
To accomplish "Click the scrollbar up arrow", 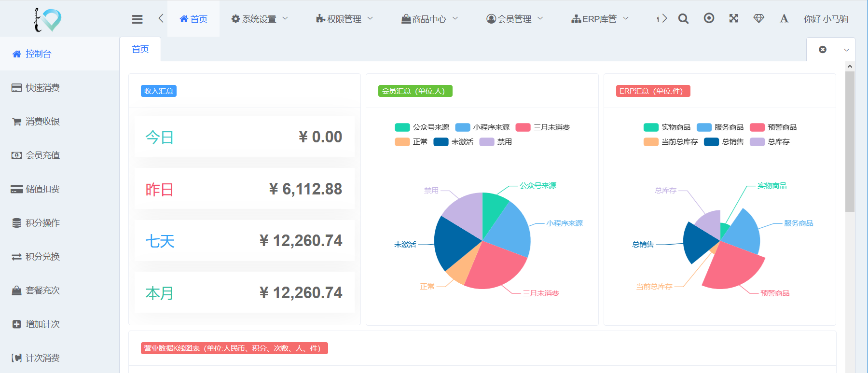I will pyautogui.click(x=850, y=66).
